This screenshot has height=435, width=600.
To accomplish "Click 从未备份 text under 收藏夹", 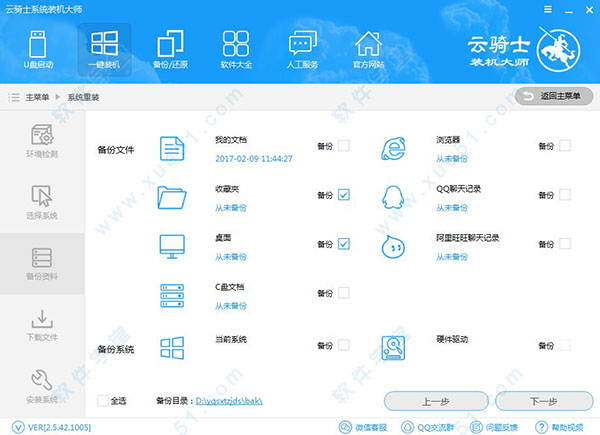I will coord(231,208).
